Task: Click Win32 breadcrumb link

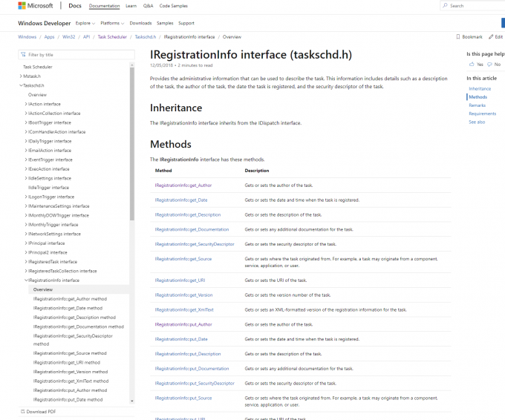Action: [68, 37]
